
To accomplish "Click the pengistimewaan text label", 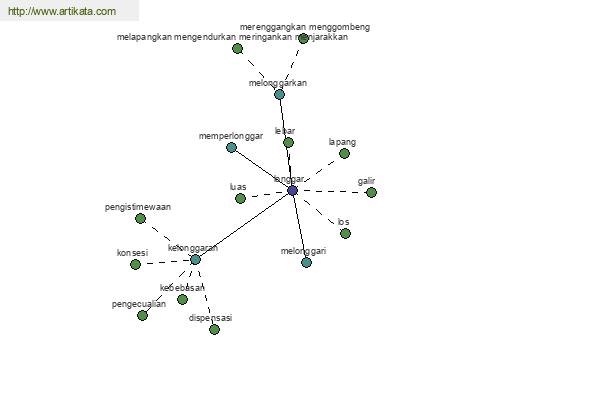I will 138,207.
